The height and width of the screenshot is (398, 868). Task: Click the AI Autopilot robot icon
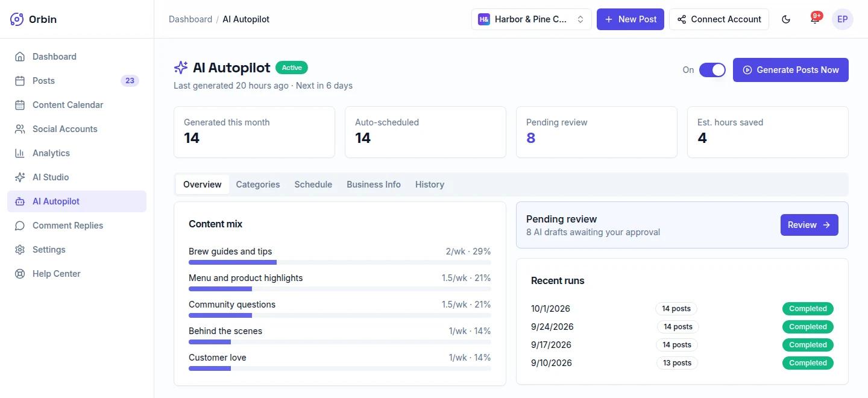[20, 201]
